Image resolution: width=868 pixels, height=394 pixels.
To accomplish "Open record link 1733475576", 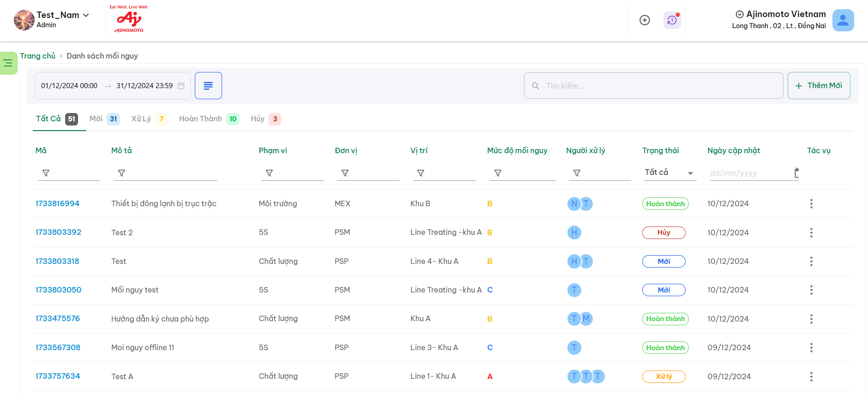I will coord(57,318).
